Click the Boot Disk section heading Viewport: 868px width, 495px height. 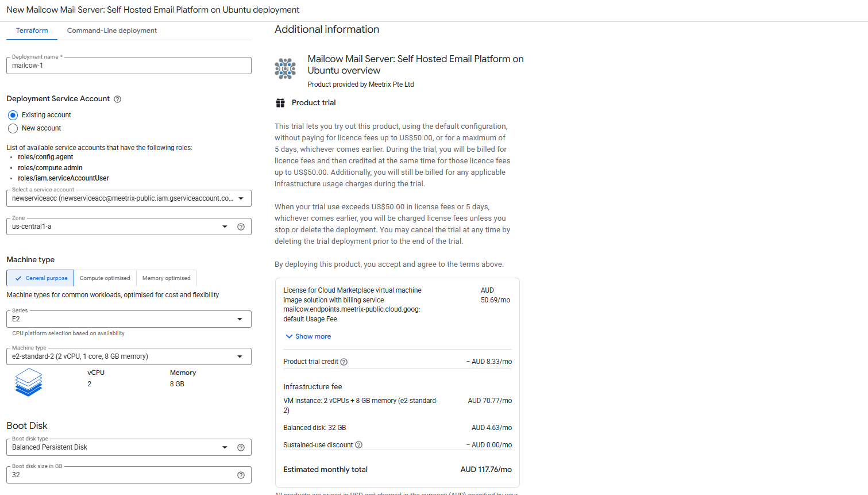[27, 426]
